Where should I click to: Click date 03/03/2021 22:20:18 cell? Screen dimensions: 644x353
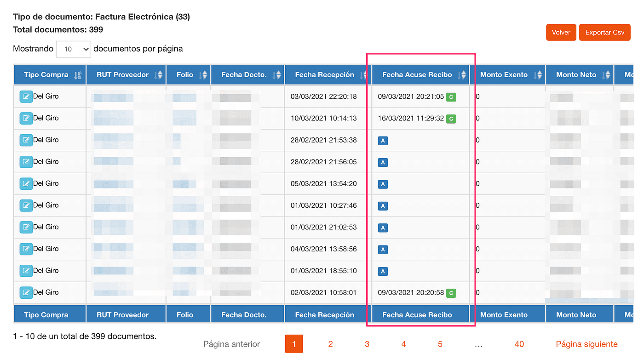[324, 97]
